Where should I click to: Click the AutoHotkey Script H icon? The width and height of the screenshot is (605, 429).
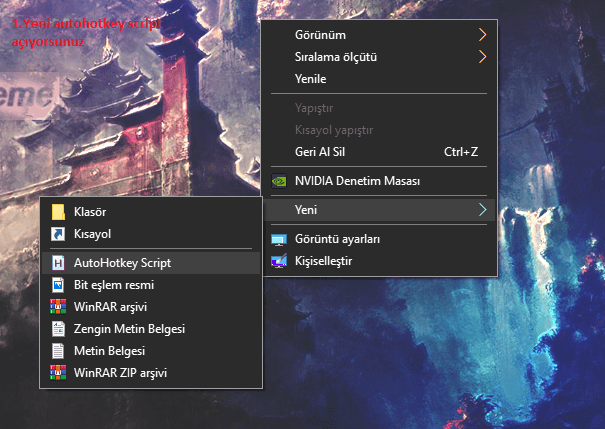pyautogui.click(x=58, y=263)
